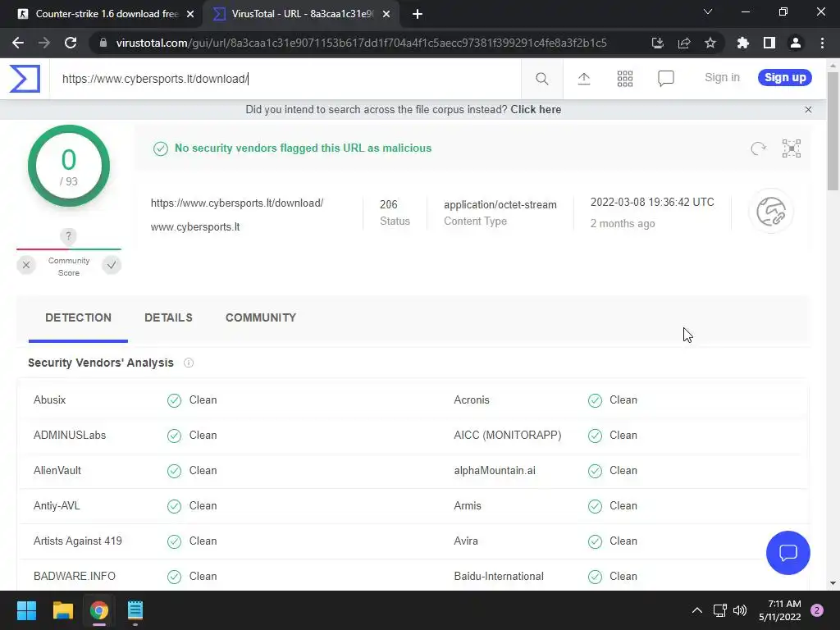The height and width of the screenshot is (630, 840).
Task: Click the VirusTotal URL search field
Action: coord(285,79)
